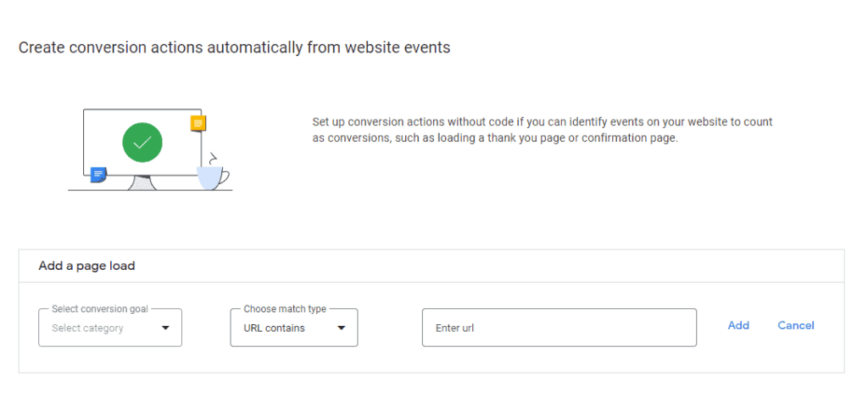Click the Choose match type label
This screenshot has height=398, width=868.
pos(285,309)
